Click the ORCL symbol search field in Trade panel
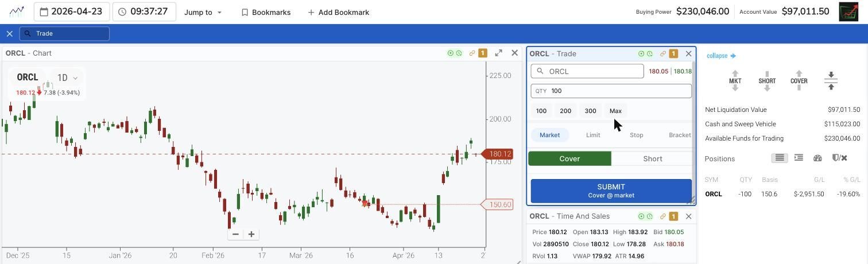This screenshot has height=264, width=868. (x=587, y=71)
